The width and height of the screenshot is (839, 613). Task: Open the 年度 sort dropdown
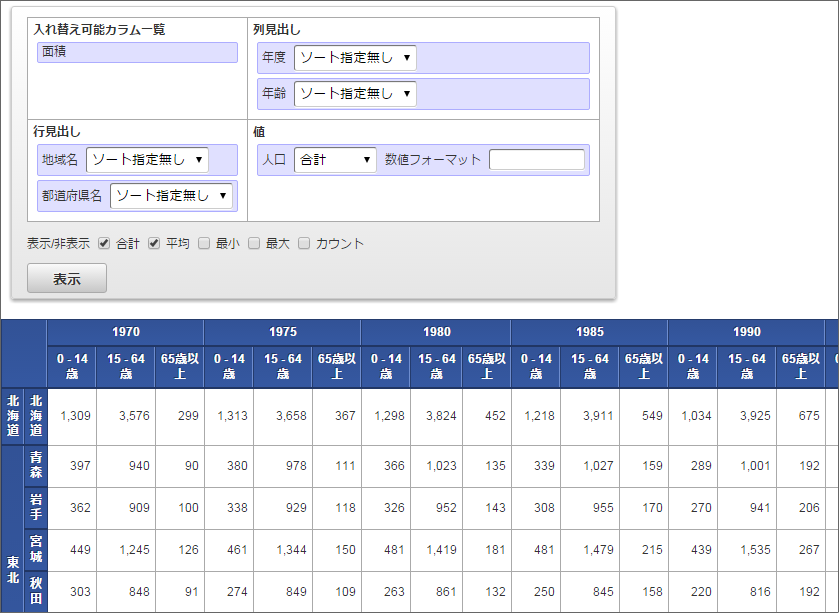pos(355,58)
